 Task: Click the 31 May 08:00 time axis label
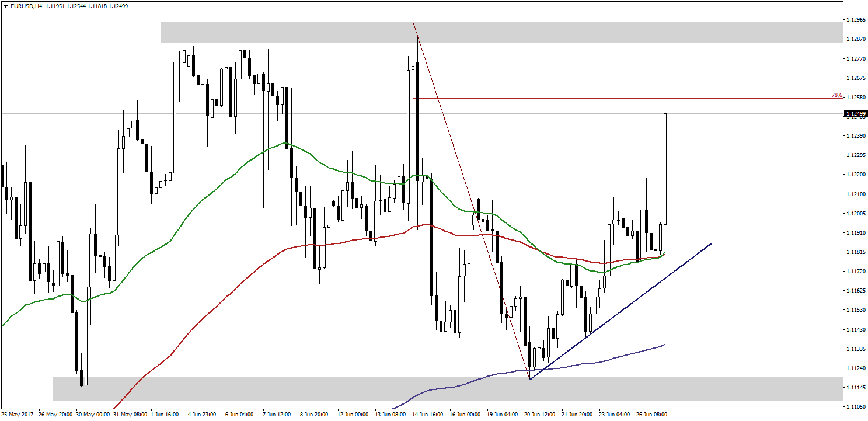coord(129,415)
